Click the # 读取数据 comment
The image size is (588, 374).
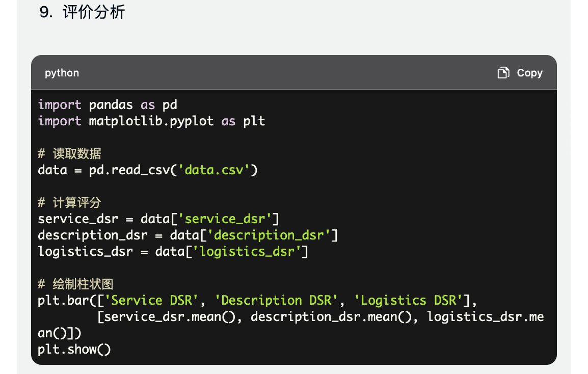70,153
